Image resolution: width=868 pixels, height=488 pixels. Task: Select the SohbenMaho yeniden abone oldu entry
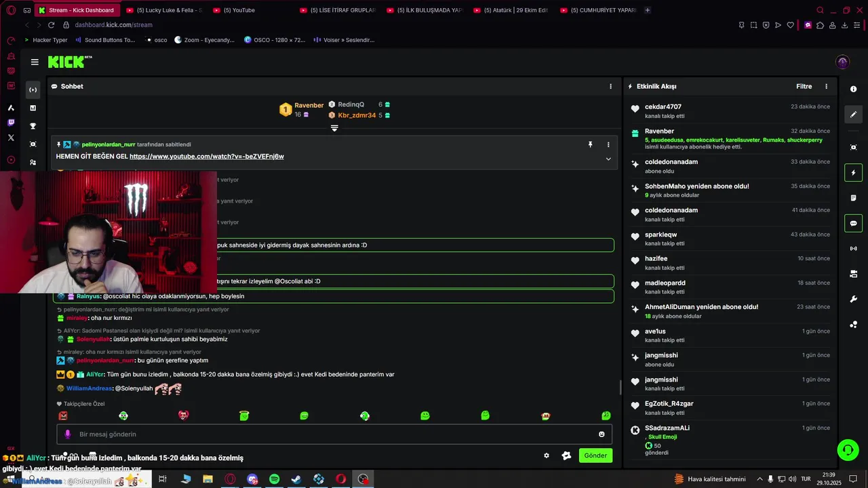click(729, 190)
